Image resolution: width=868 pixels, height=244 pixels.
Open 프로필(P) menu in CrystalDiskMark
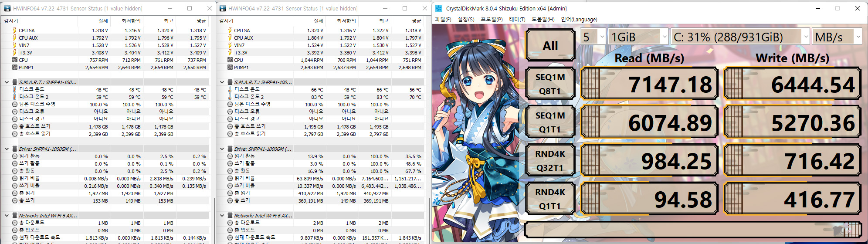point(492,19)
